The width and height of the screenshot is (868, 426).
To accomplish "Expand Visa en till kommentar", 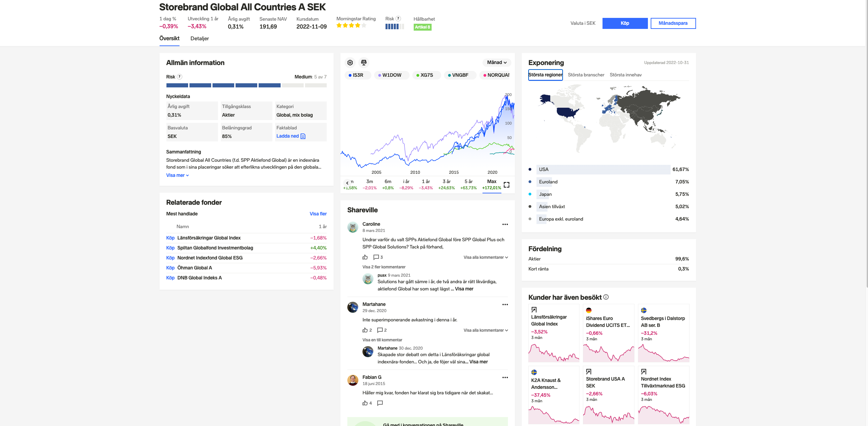I will [x=382, y=340].
